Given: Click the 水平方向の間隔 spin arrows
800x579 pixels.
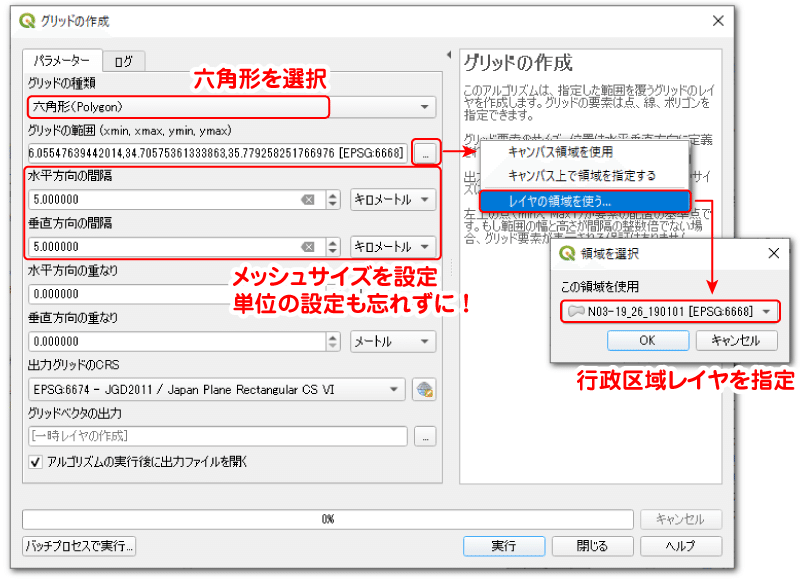Looking at the screenshot, I should pos(333,199).
